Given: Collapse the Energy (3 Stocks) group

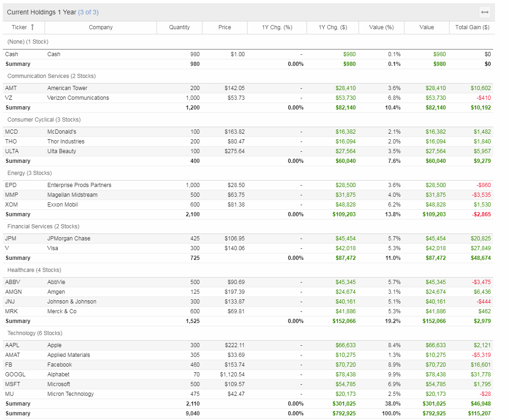Looking at the screenshot, I should pyautogui.click(x=30, y=173).
